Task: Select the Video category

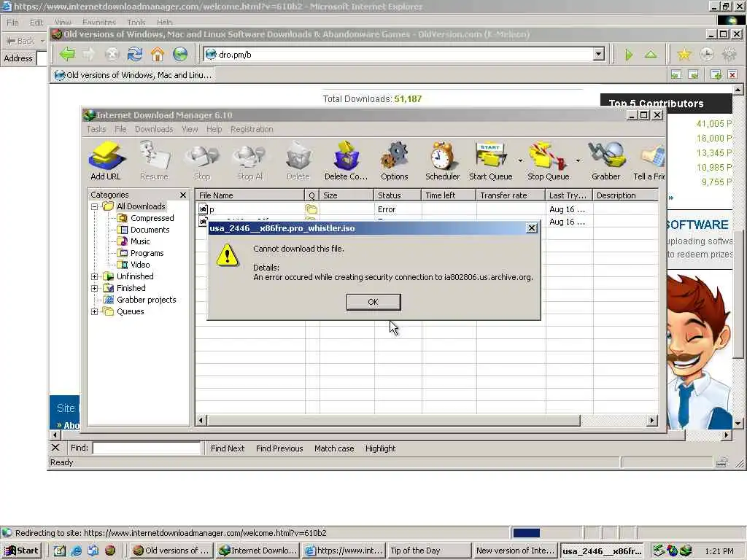Action: click(x=139, y=265)
